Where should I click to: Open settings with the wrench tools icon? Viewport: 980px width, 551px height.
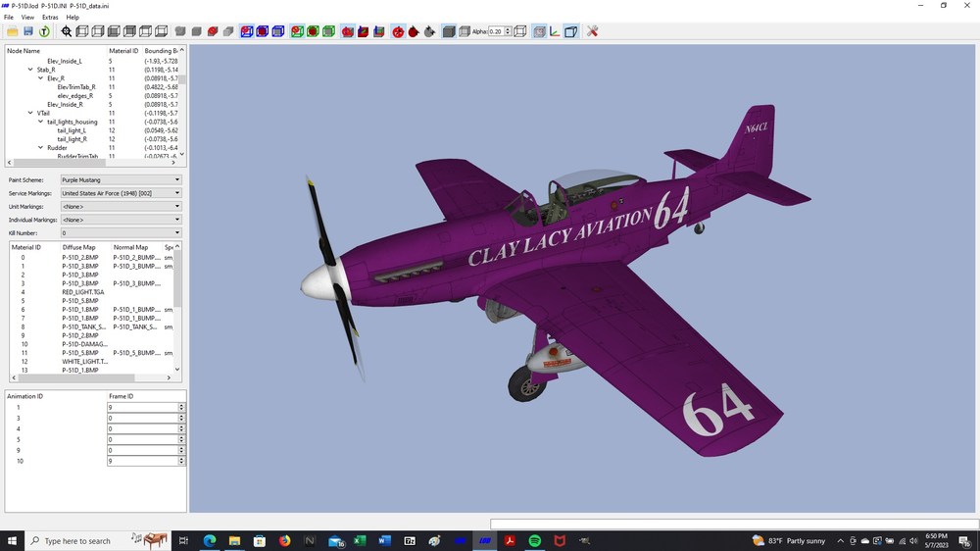pos(593,31)
